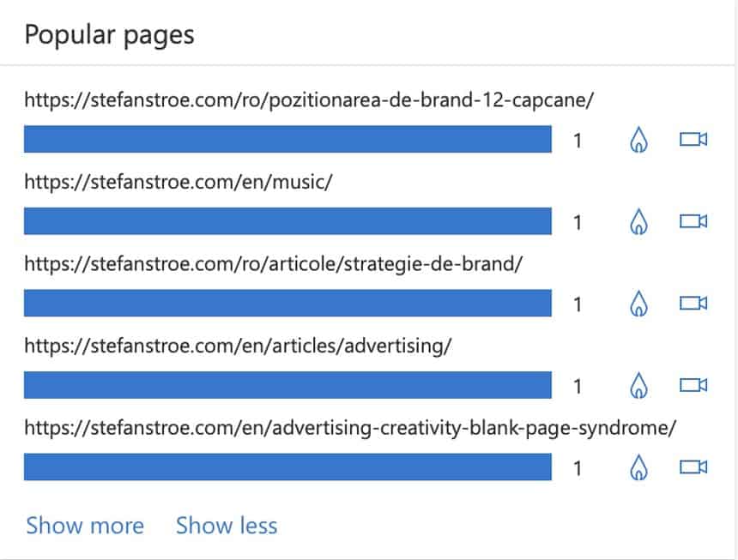Click the Popular pages heading
The image size is (738, 560).
point(109,35)
